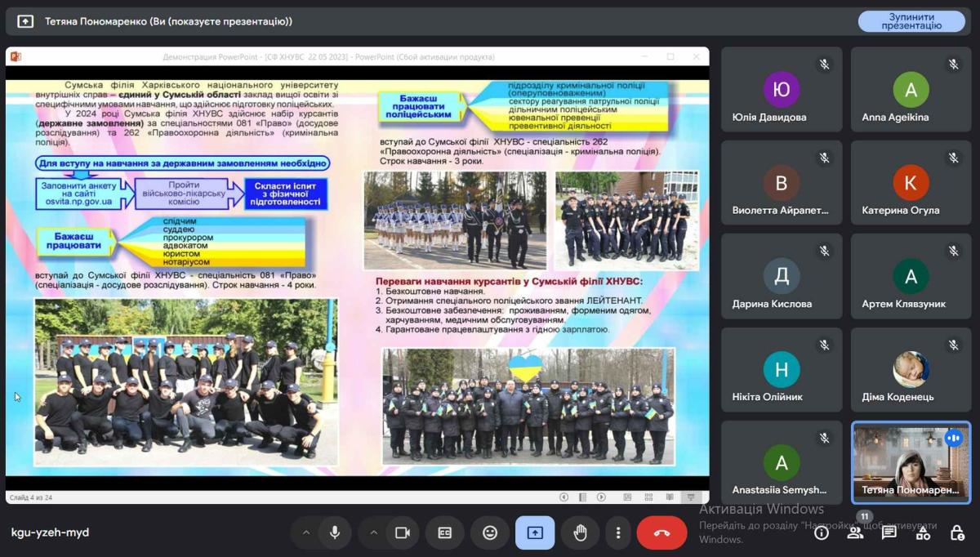Screen dimensions: 980x557
Task: Go to previous slide in PowerPoint status bar
Action: [x=563, y=497]
